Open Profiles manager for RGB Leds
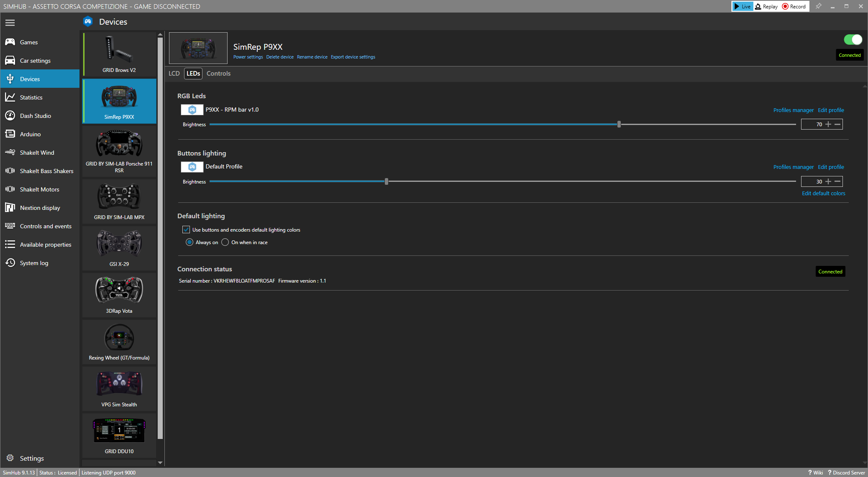868x477 pixels. (794, 110)
